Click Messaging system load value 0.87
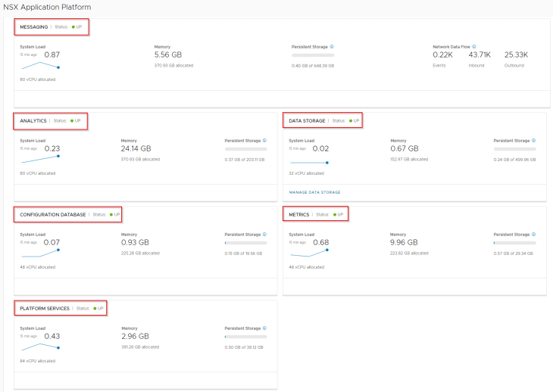Screen dimensions: 553x392 click(x=52, y=54)
